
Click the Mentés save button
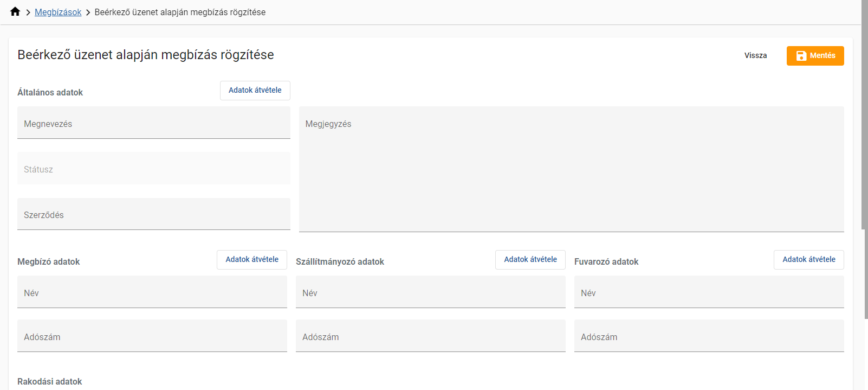pyautogui.click(x=815, y=56)
